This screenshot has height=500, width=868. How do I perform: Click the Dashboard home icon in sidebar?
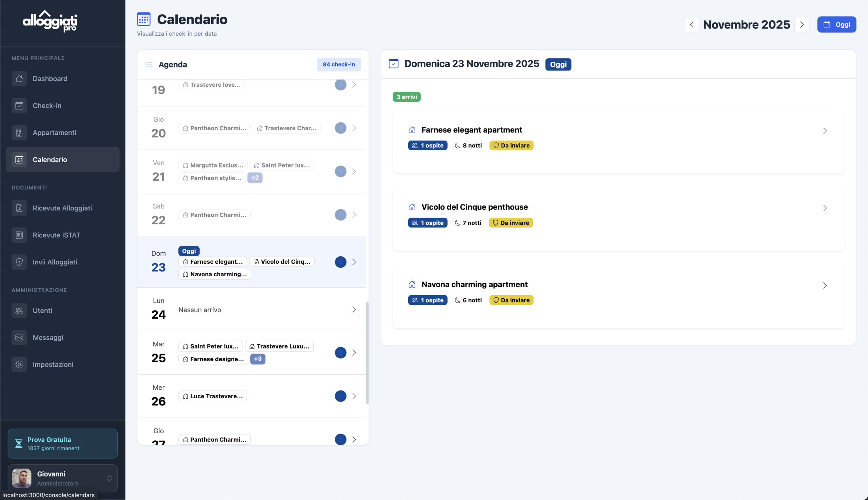coord(19,79)
